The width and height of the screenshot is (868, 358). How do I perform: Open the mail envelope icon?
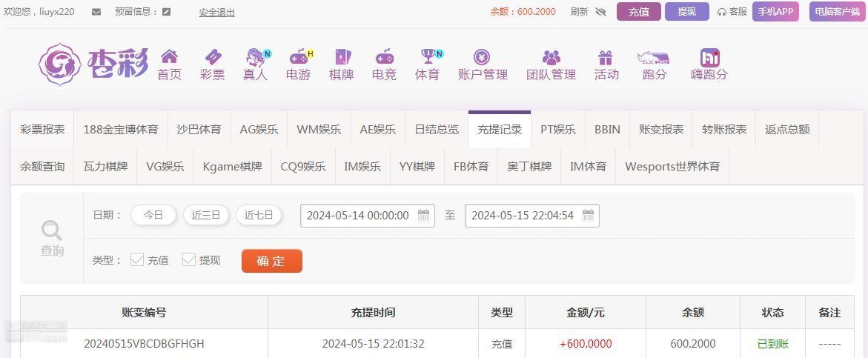[x=96, y=12]
